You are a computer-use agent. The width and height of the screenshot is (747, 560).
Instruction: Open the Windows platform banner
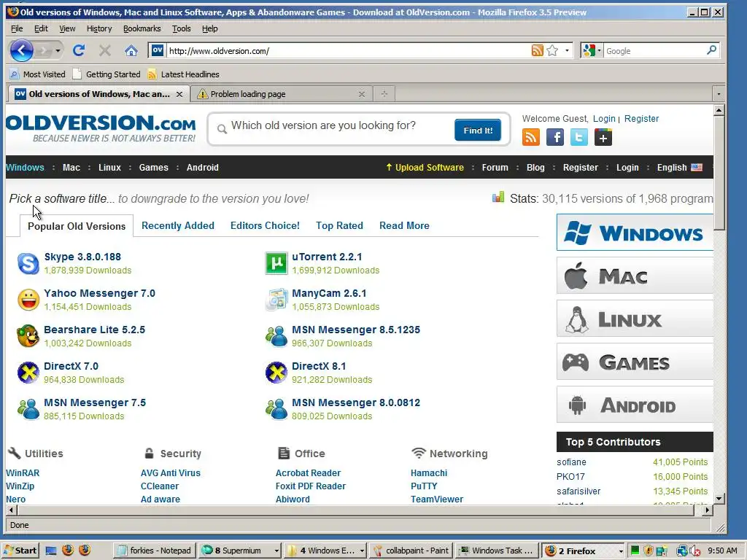pos(635,233)
